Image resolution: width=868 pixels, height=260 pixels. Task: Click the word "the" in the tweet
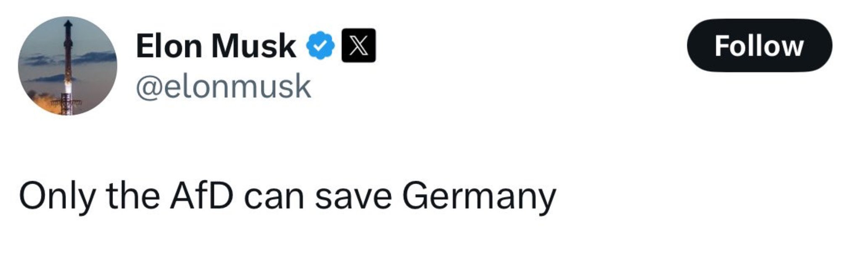coord(133,196)
